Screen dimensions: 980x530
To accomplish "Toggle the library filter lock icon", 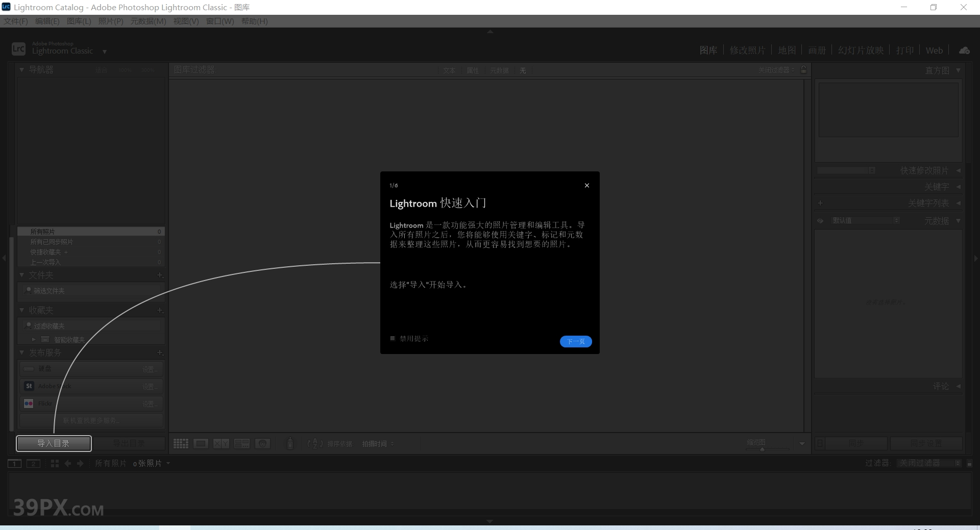I will click(x=804, y=69).
